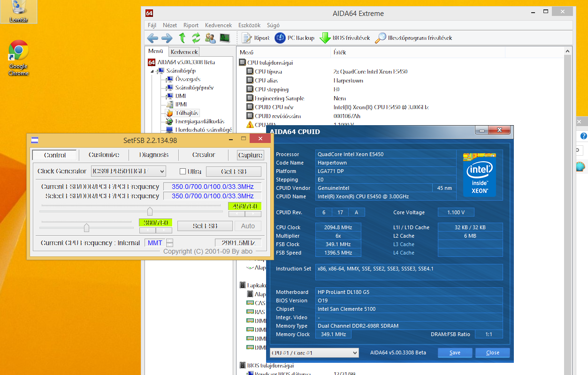The image size is (588, 375).
Task: Click the Mező column header
Action: click(283, 52)
